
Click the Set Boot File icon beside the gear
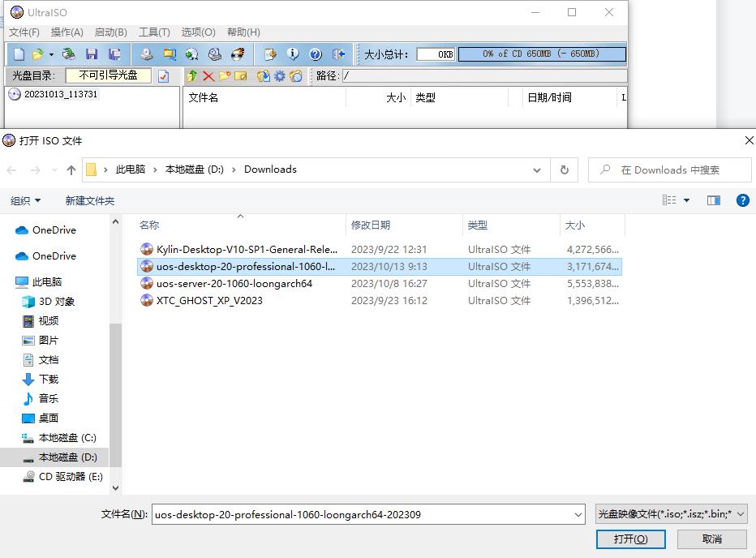(x=296, y=75)
